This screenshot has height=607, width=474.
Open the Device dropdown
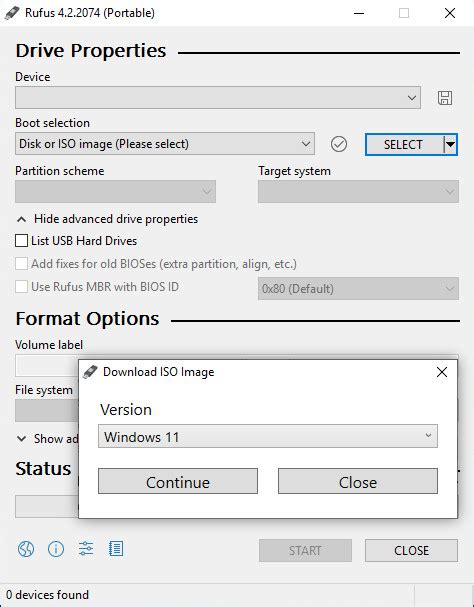[218, 98]
